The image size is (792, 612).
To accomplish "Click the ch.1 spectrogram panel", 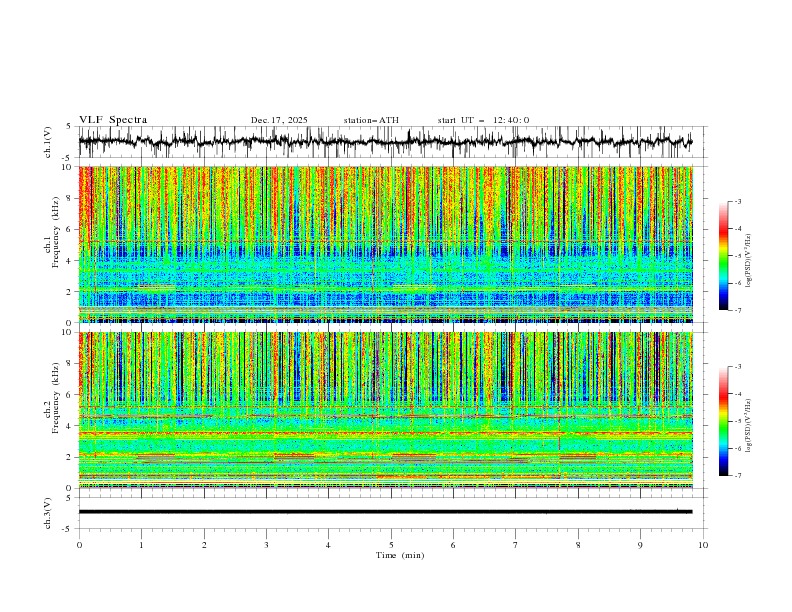I will click(386, 244).
